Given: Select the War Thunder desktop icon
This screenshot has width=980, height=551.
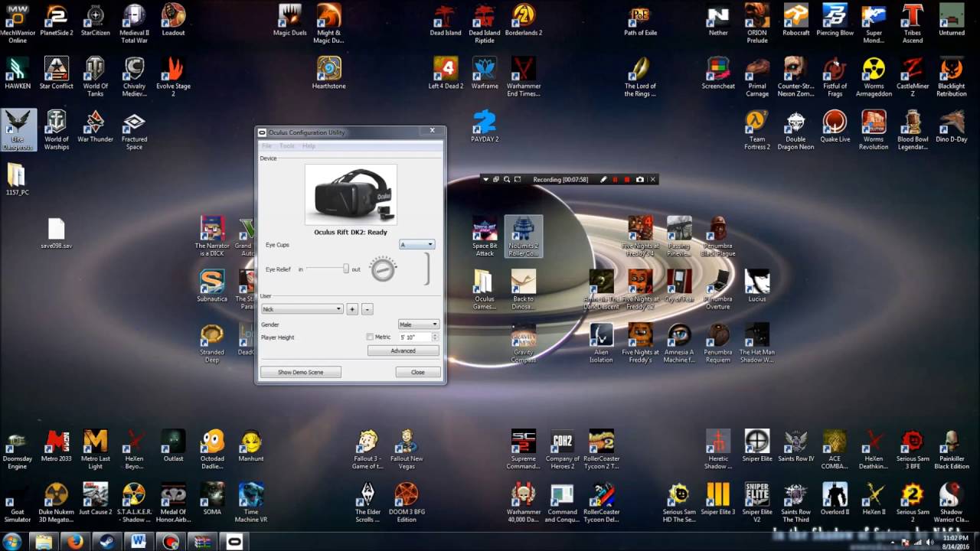Looking at the screenshot, I should [96, 127].
